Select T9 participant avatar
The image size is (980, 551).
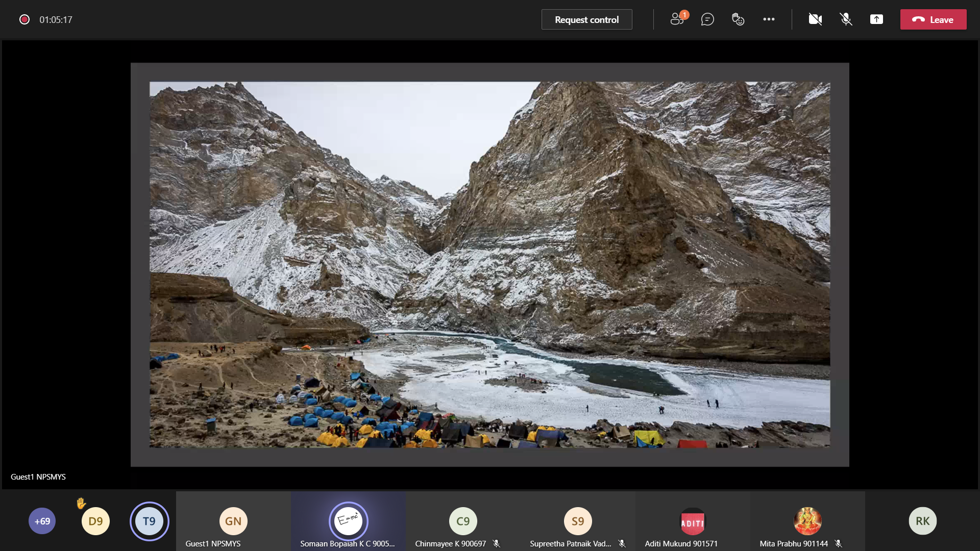(x=149, y=521)
